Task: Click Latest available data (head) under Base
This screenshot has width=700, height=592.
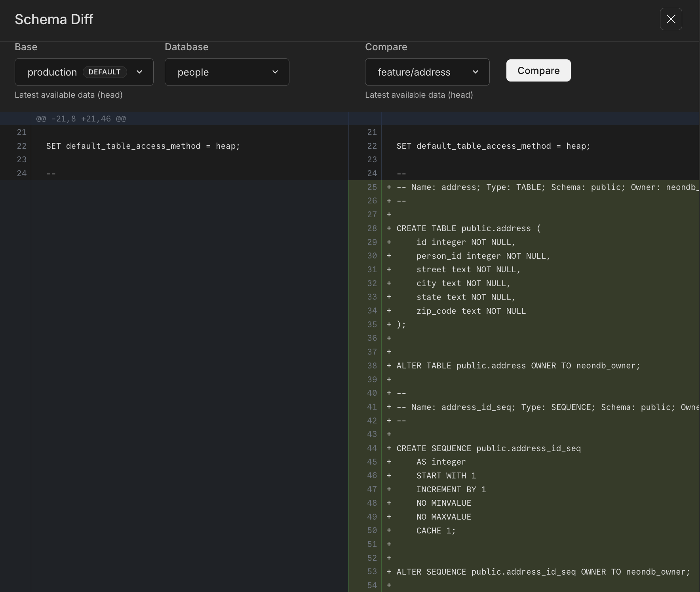Action: pos(68,95)
